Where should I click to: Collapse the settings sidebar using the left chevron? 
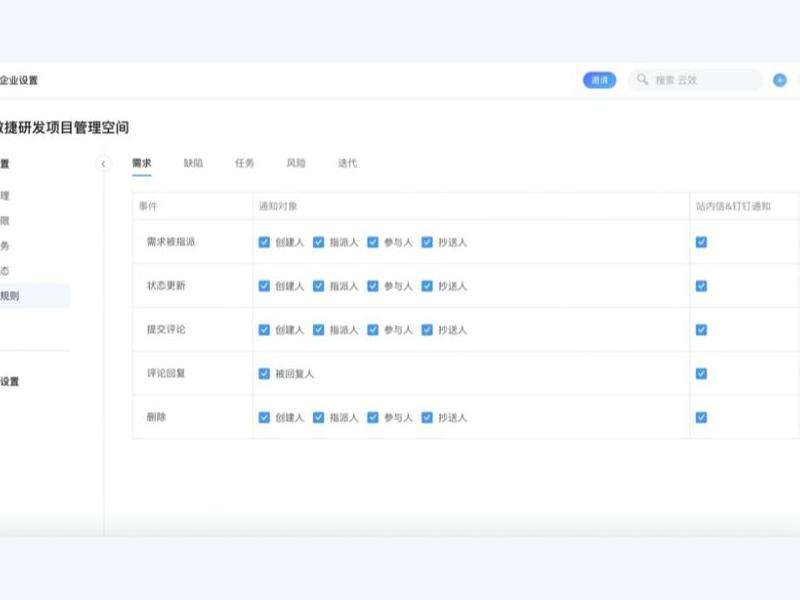101,163
